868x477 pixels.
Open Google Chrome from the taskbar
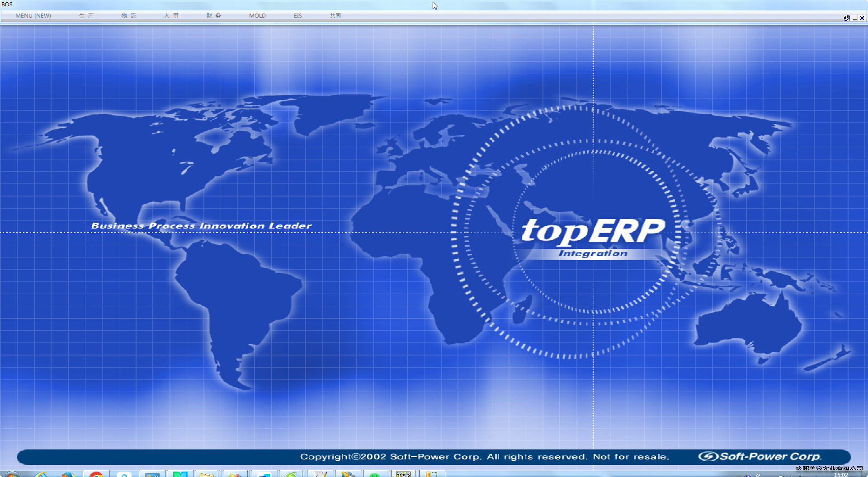(x=96, y=474)
